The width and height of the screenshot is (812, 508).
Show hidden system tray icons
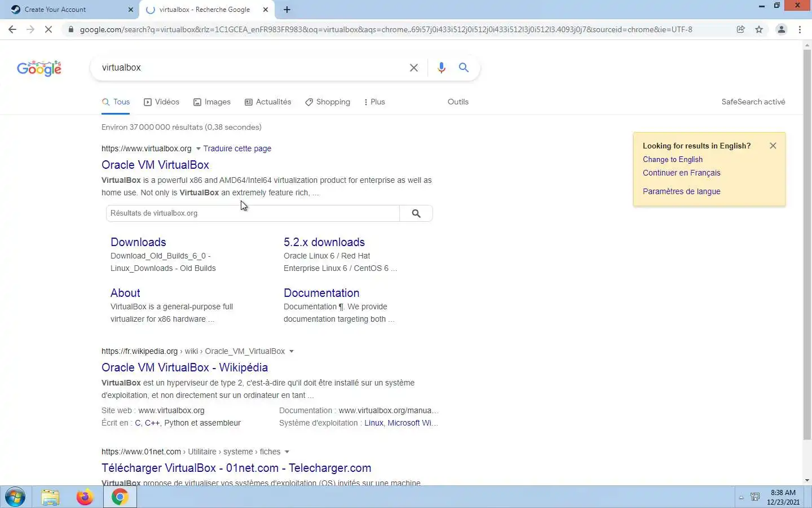coord(742,497)
